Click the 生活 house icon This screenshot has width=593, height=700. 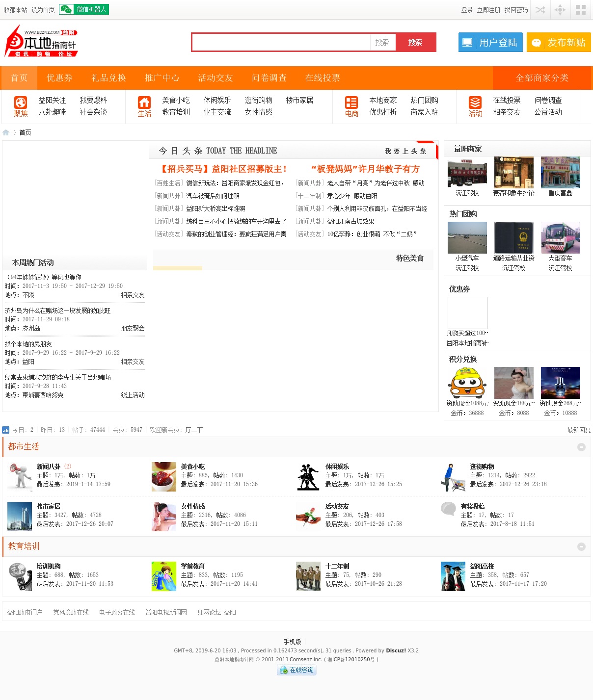point(144,103)
